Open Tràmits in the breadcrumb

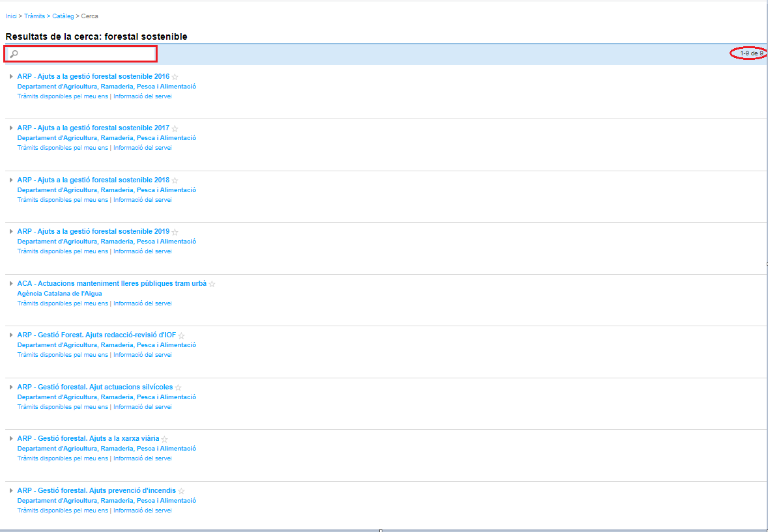[35, 16]
